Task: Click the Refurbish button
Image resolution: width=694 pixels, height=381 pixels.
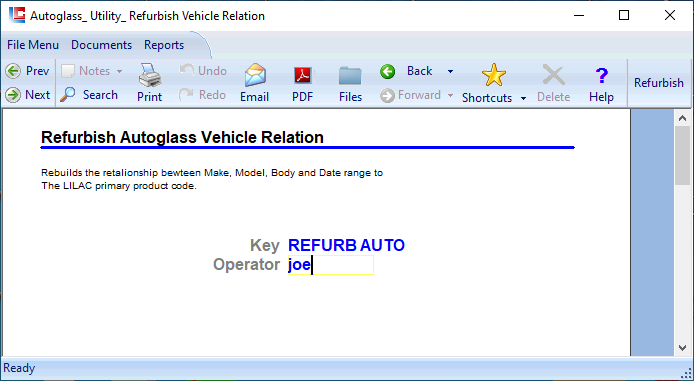Action: pyautogui.click(x=659, y=83)
